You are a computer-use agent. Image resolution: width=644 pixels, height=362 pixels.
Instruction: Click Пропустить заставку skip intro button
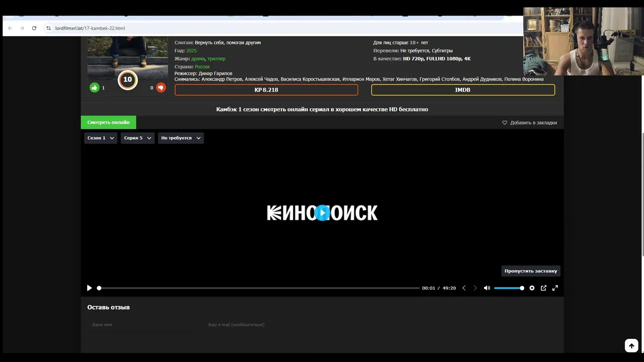tap(531, 270)
